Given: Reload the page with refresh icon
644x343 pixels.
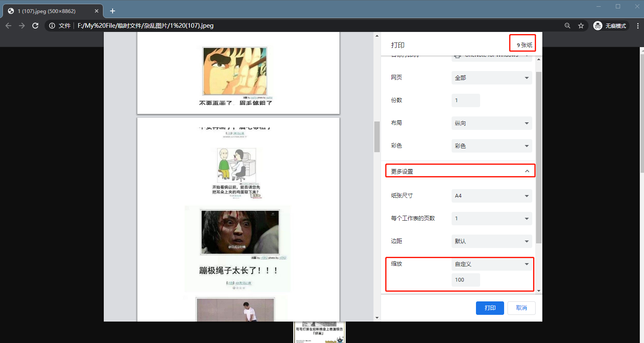Looking at the screenshot, I should (35, 26).
